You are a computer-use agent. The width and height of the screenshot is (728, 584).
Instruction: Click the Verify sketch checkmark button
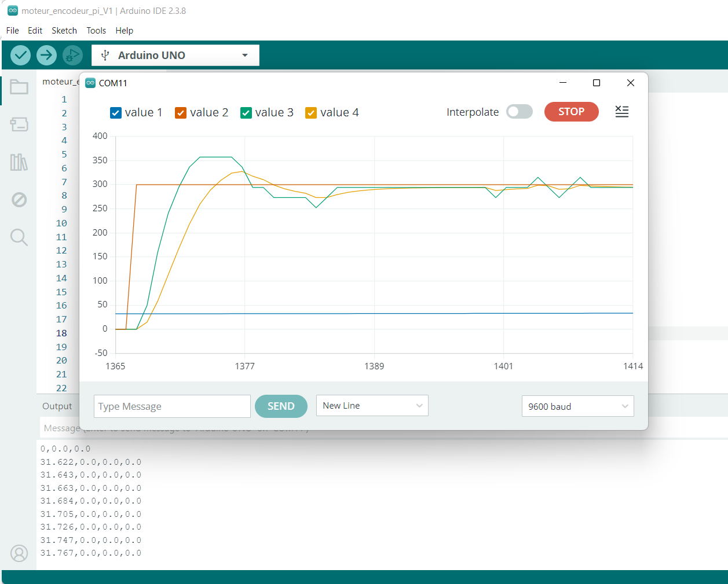(x=20, y=55)
